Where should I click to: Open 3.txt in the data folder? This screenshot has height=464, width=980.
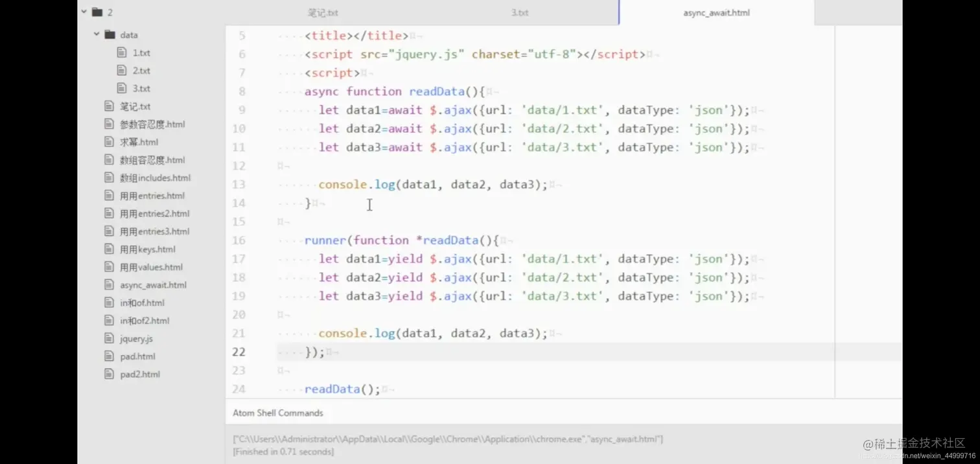[x=141, y=88]
